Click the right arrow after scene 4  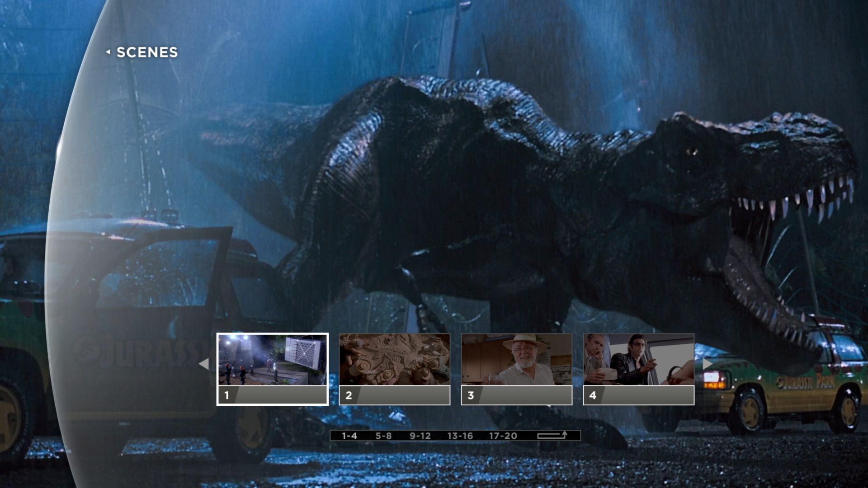(708, 364)
